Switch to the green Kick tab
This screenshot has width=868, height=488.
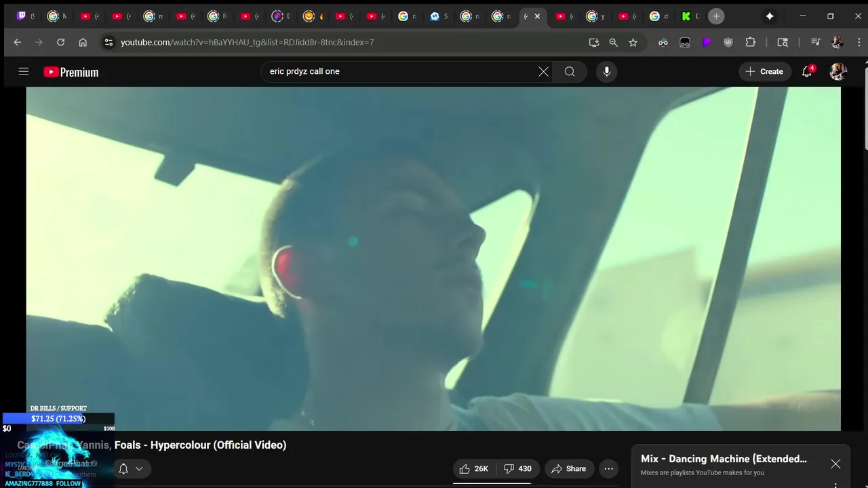(x=690, y=16)
